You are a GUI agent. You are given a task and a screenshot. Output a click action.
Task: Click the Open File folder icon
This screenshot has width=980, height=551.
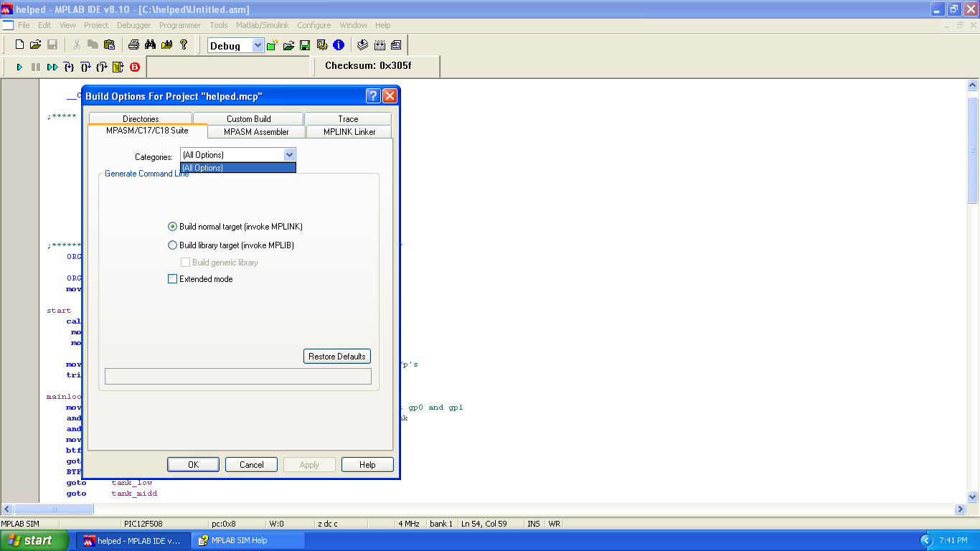(35, 44)
